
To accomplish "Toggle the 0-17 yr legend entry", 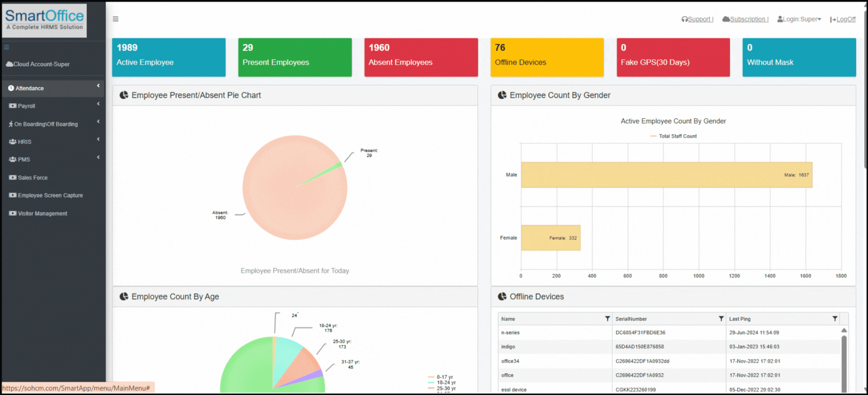I will pyautogui.click(x=440, y=377).
